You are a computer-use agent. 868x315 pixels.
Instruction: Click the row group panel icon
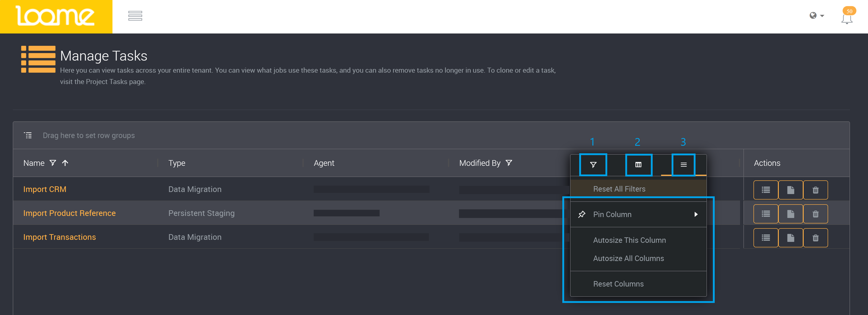coord(28,135)
